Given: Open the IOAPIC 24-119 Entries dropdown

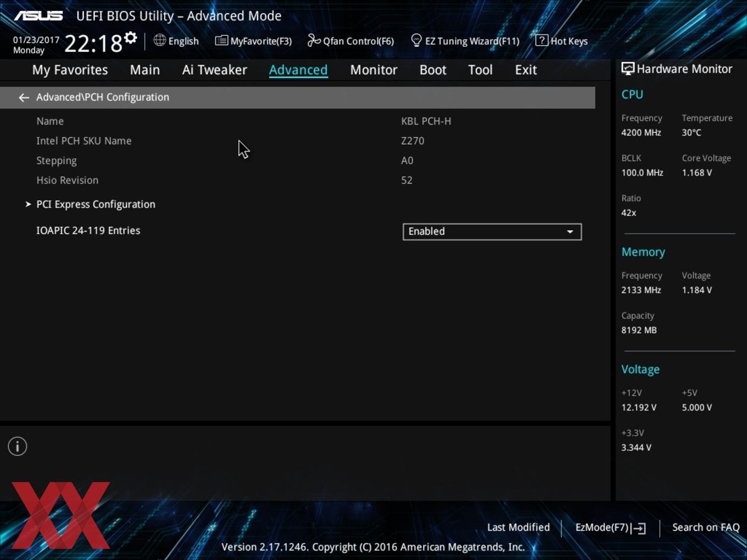Looking at the screenshot, I should (492, 232).
